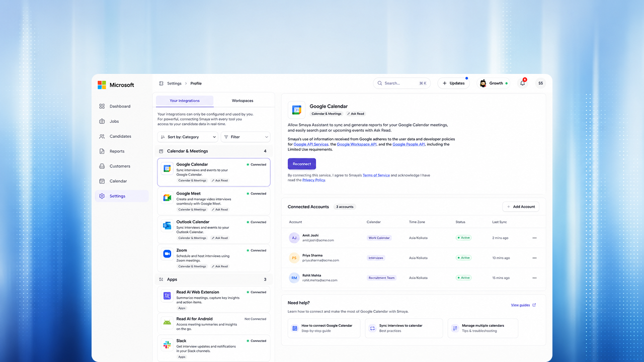The width and height of the screenshot is (644, 362).
Task: Open the Filter dropdown
Action: tap(246, 137)
